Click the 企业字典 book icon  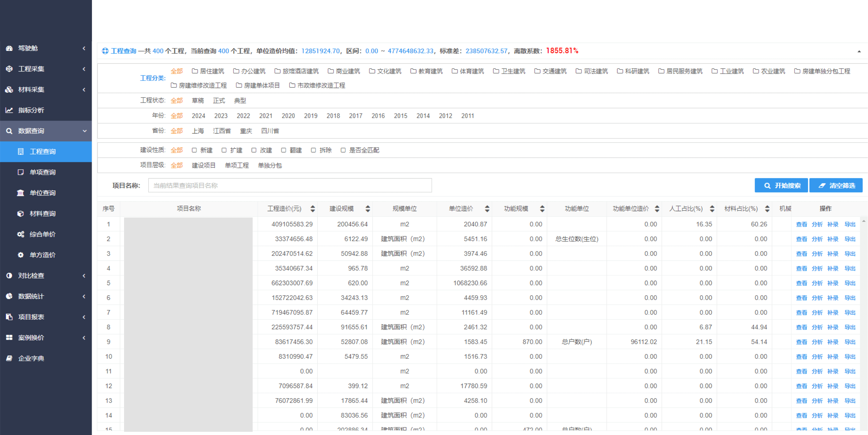(9, 358)
